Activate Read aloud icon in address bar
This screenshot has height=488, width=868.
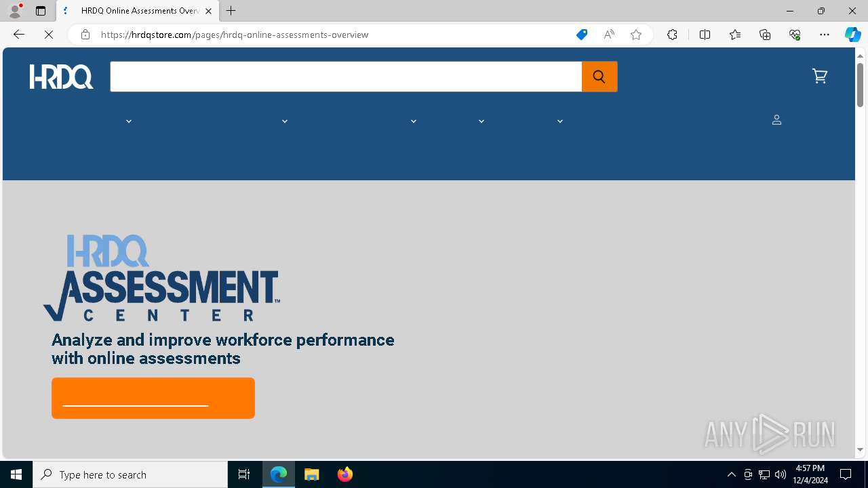(x=609, y=35)
